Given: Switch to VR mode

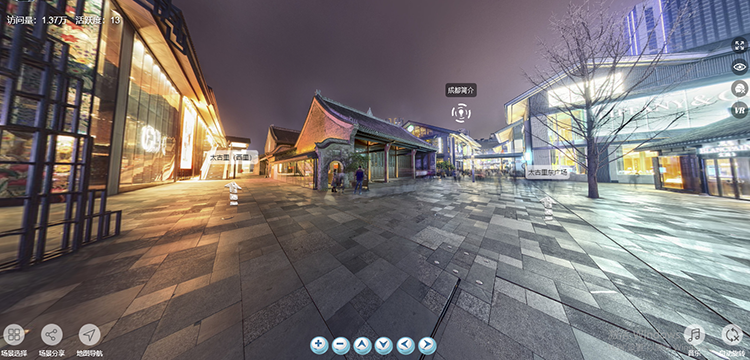Looking at the screenshot, I should coord(739,110).
